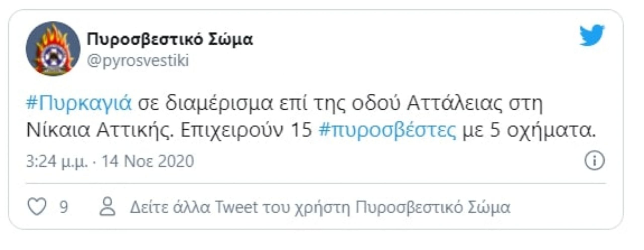Click the person silhouette icon
644x250 pixels.
click(x=107, y=207)
